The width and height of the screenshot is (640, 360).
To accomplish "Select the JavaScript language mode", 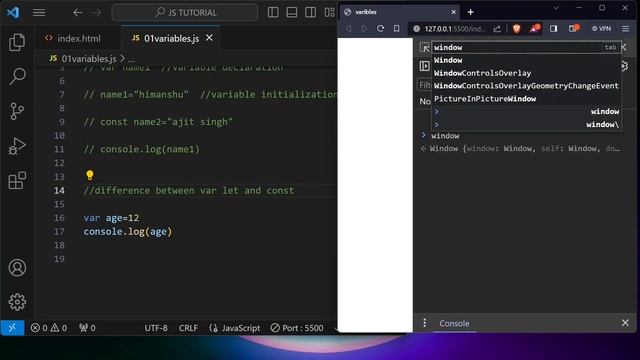I will pos(235,328).
